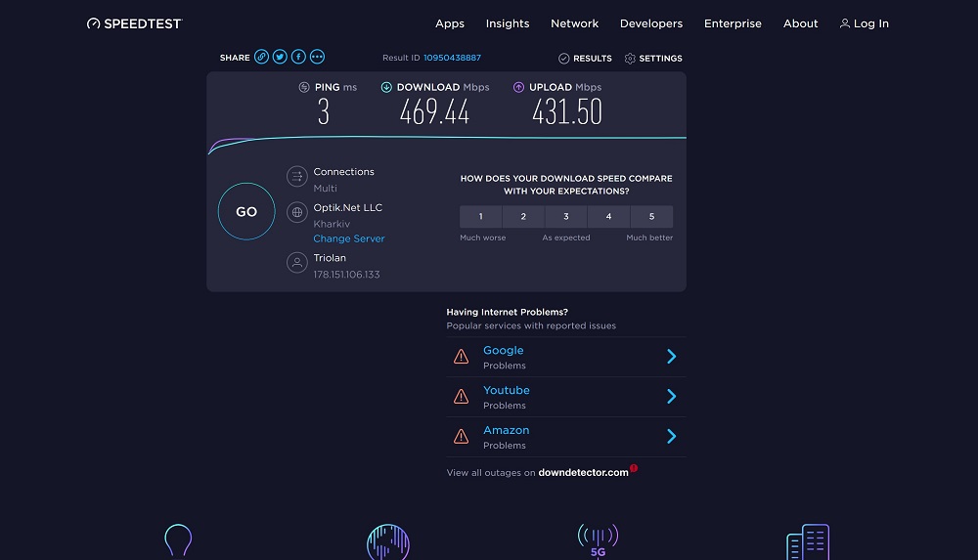Click the Change Server link
This screenshot has height=560, width=978.
[x=349, y=238]
